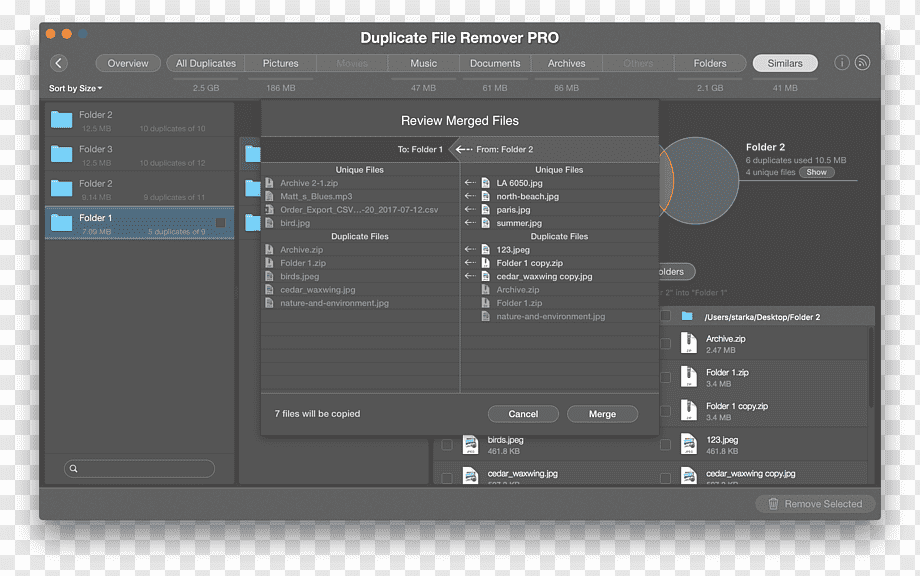Image resolution: width=920 pixels, height=576 pixels.
Task: Open the RSS feed icon
Action: pyautogui.click(x=862, y=63)
